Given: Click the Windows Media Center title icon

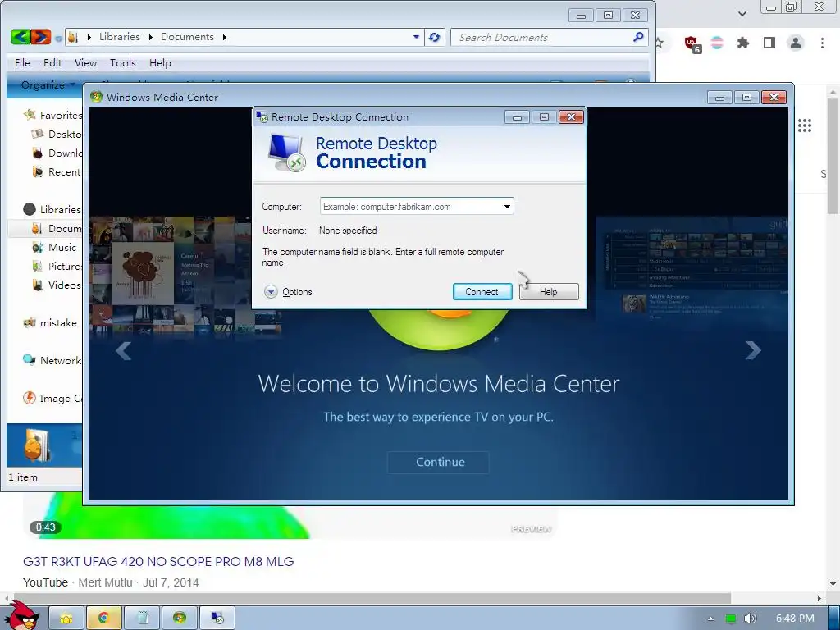Looking at the screenshot, I should [97, 97].
